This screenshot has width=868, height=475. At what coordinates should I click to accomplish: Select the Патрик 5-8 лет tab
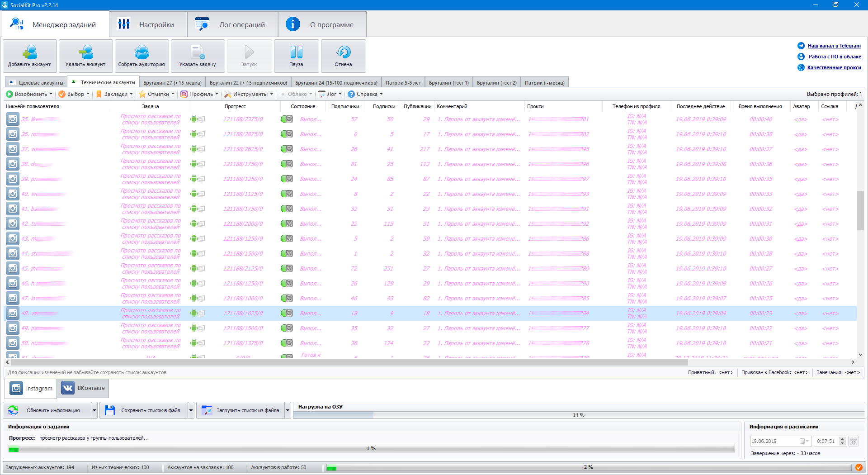pyautogui.click(x=403, y=83)
